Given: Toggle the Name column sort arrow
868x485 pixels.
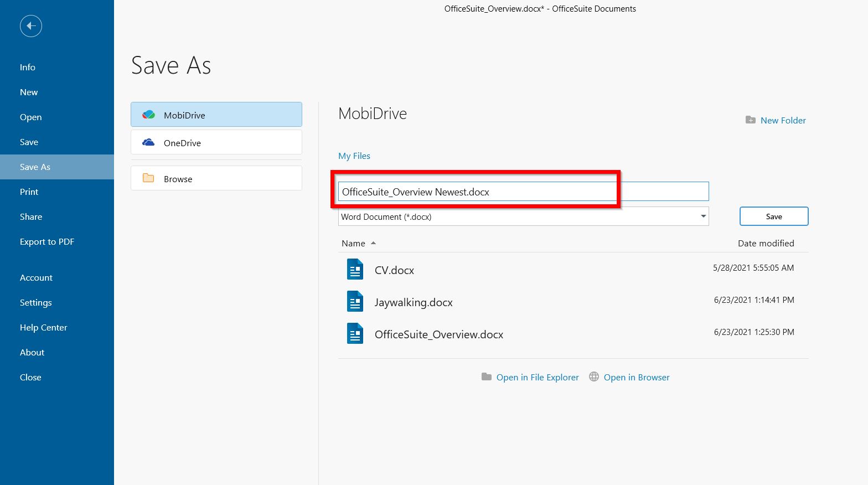Looking at the screenshot, I should click(x=373, y=243).
